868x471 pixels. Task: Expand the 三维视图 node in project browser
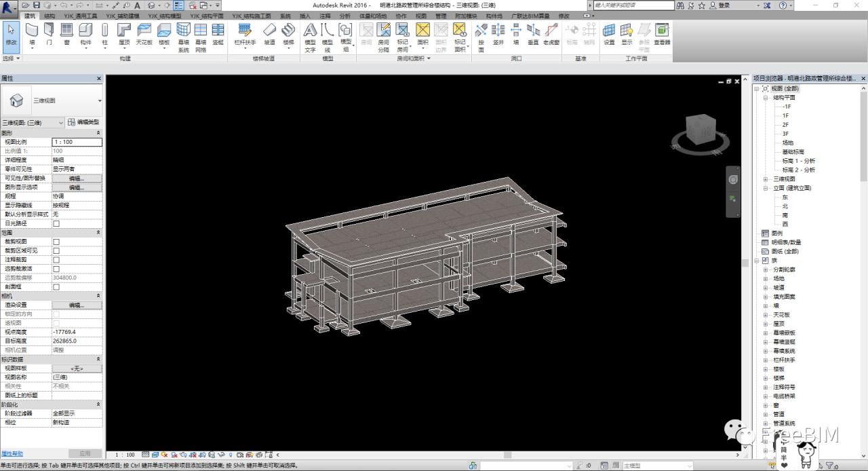(766, 179)
